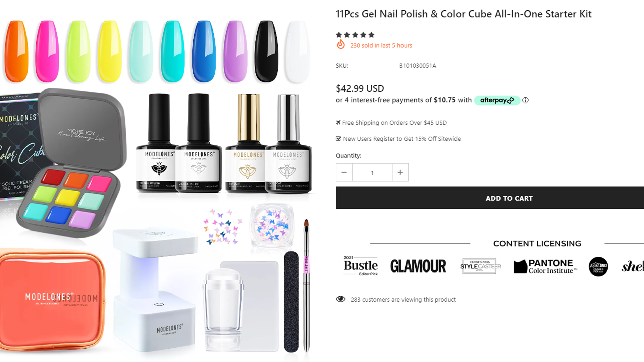Click the GLAMOUR logo
This screenshot has height=362, width=644.
pos(418,266)
